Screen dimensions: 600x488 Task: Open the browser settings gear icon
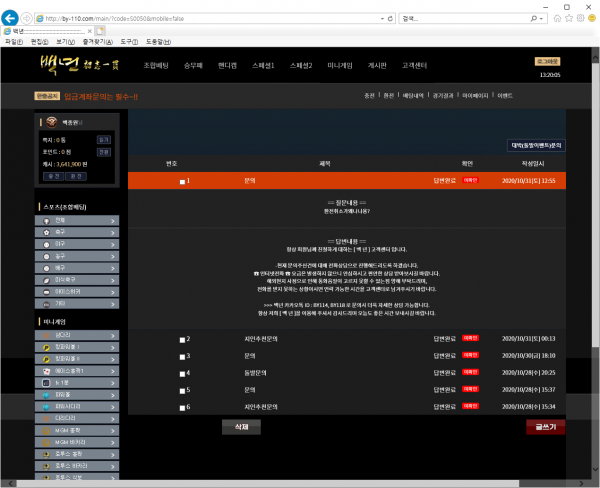(580, 18)
